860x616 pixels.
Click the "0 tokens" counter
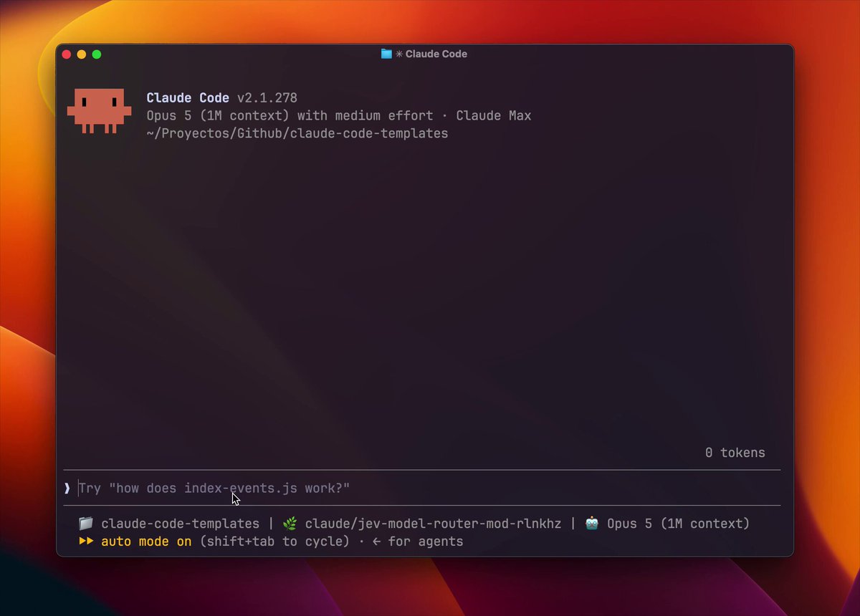[735, 453]
